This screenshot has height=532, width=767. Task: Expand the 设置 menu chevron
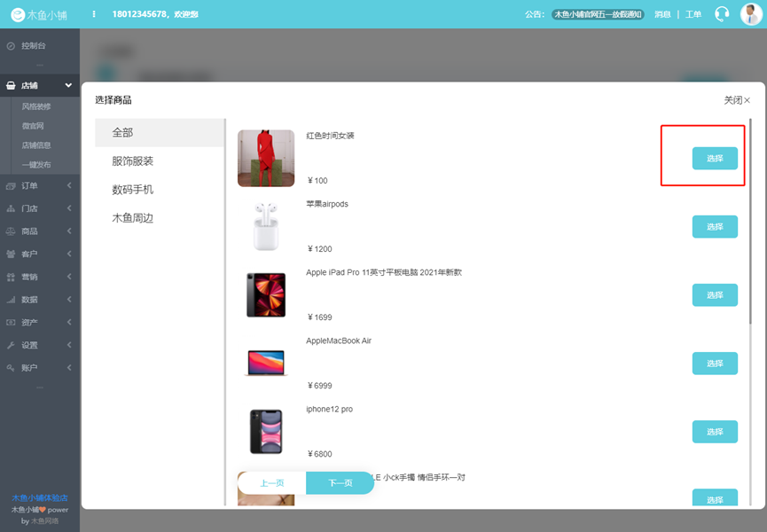coord(69,345)
